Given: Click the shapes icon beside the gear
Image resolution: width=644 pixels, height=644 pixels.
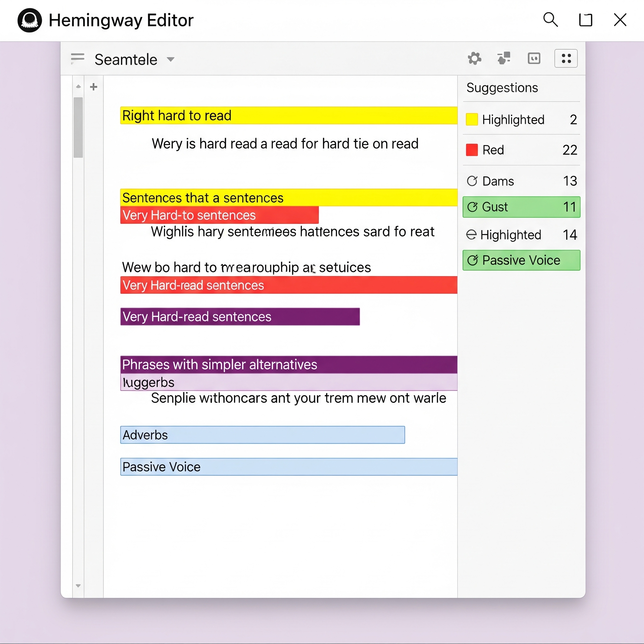Looking at the screenshot, I should [504, 58].
